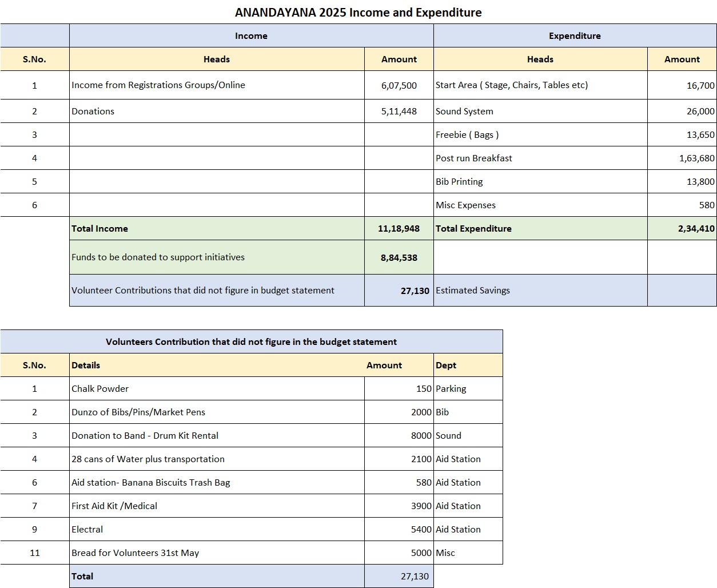Select the 'Electral' details cell

(217, 529)
